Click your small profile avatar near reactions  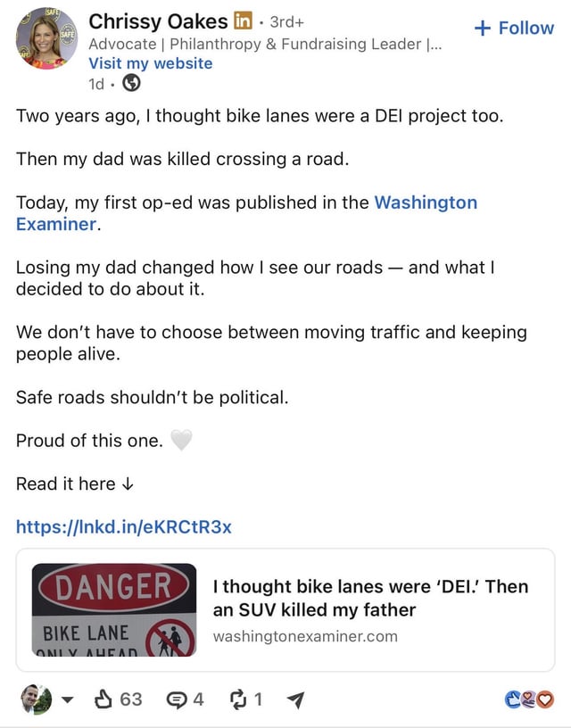(x=37, y=699)
